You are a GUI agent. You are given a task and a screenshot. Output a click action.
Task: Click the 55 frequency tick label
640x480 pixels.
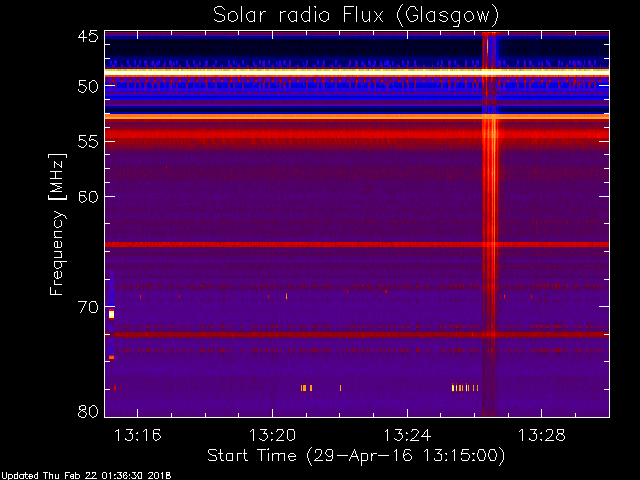point(88,142)
